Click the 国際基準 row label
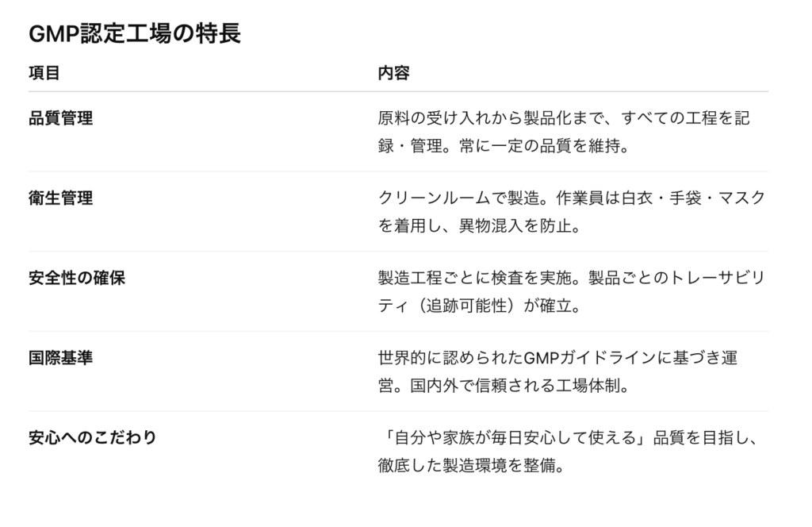This screenshot has height=527, width=812. coord(60,358)
